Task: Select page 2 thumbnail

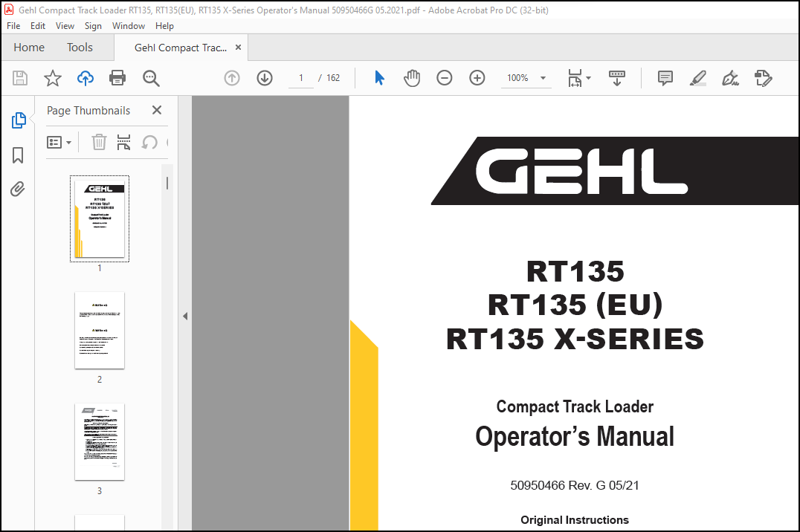Action: point(100,330)
